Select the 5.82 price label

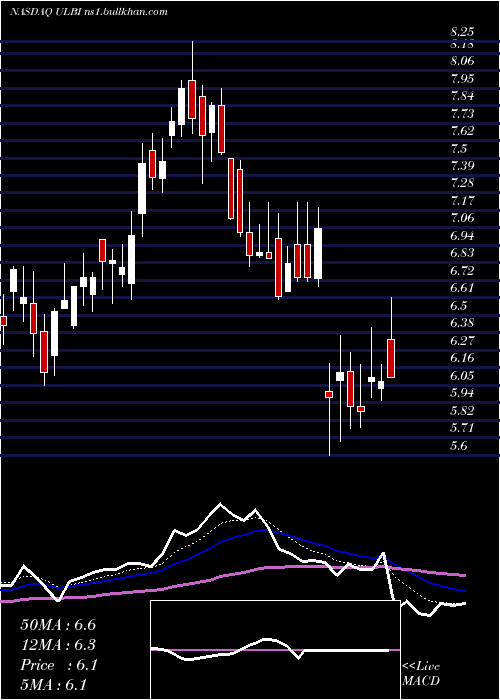pyautogui.click(x=462, y=410)
